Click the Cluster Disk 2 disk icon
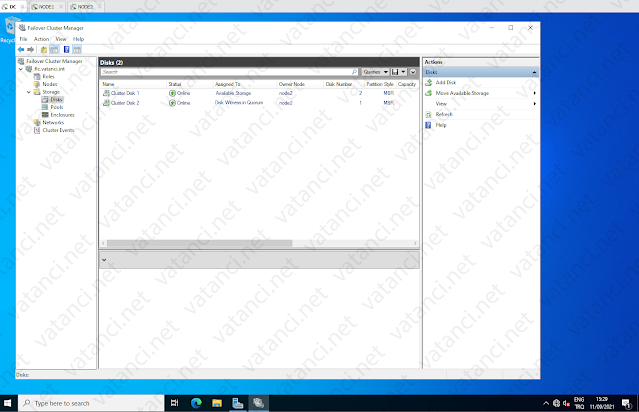Screen dimensions: 639x412 click(x=106, y=103)
